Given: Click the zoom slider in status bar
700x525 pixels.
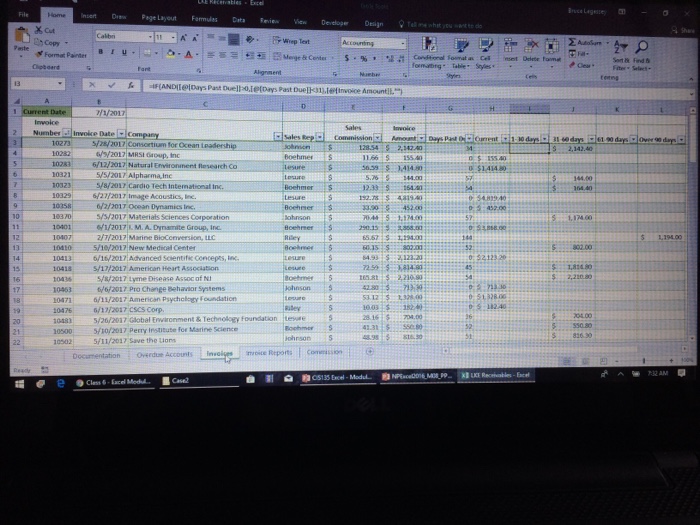Looking at the screenshot, I should (644, 360).
